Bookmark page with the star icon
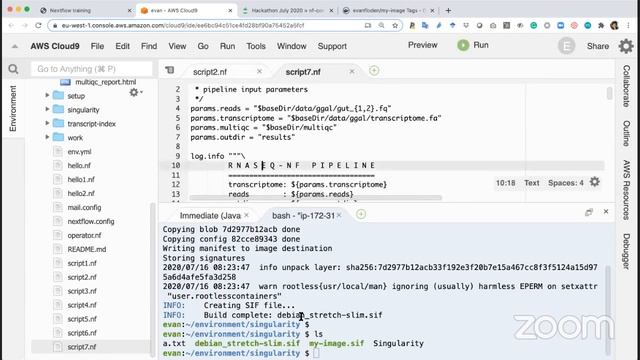640x360 pixels. click(395, 25)
